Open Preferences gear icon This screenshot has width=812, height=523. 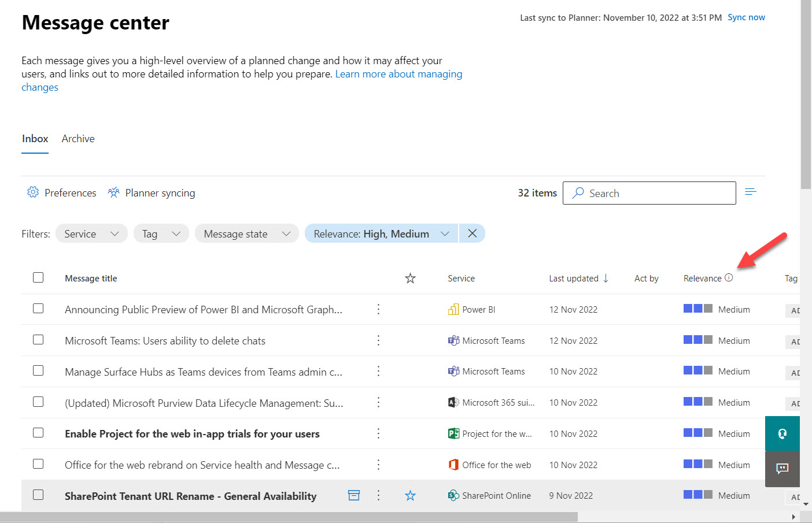[33, 192]
